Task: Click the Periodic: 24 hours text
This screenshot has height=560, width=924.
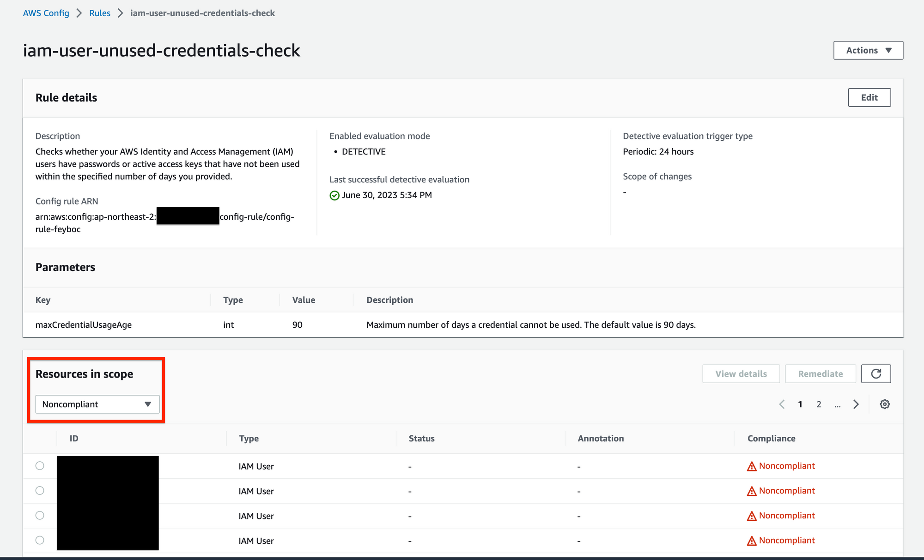Action: click(x=658, y=151)
